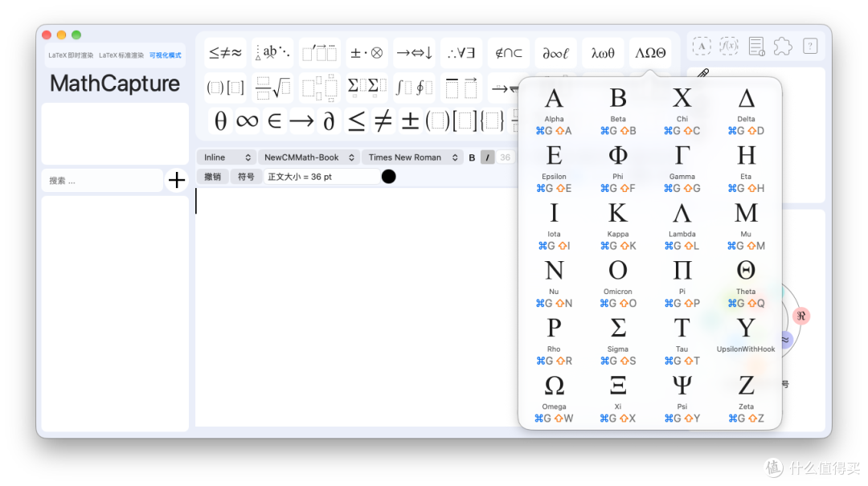Insert the theta quick symbol
868x486 pixels.
[220, 120]
